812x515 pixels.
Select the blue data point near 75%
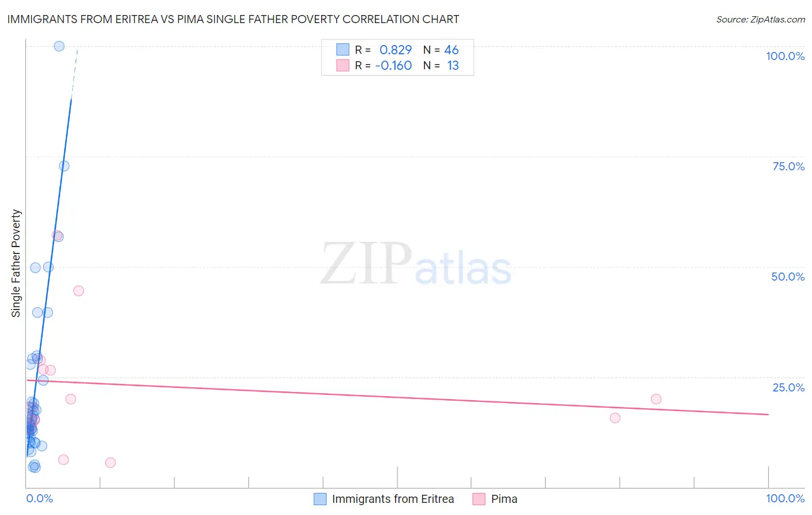64,166
